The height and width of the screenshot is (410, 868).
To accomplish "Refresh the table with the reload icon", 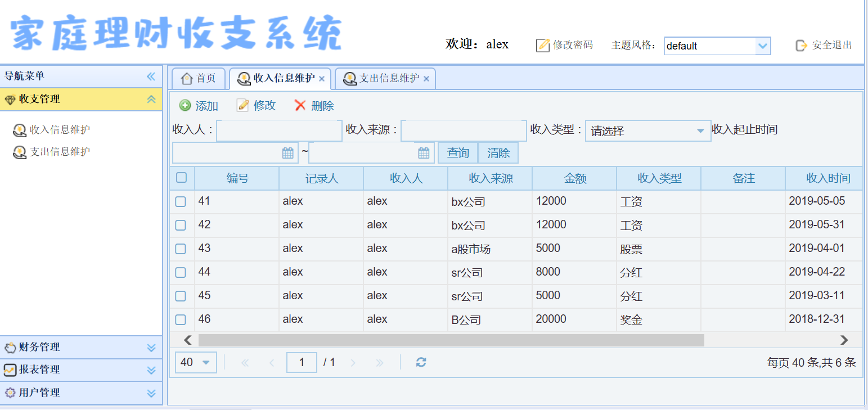I will click(x=421, y=362).
